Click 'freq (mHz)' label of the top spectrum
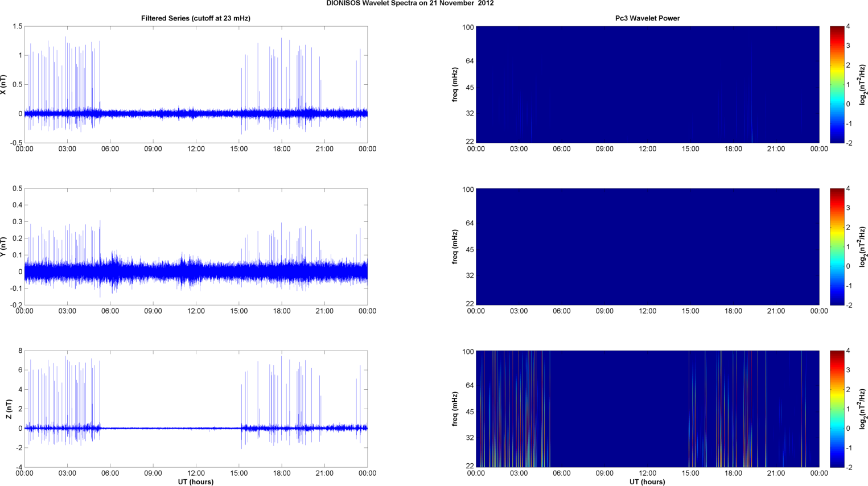 coord(455,85)
